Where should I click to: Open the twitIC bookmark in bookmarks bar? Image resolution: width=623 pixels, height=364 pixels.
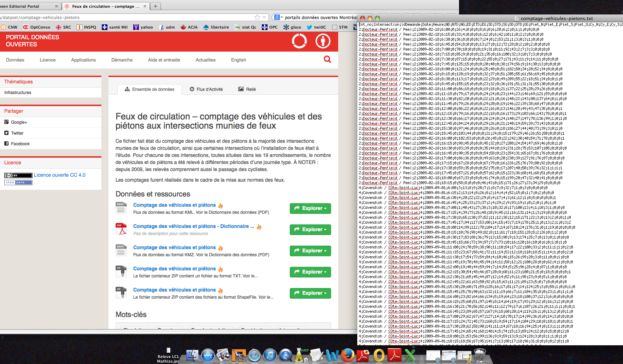tap(316, 27)
